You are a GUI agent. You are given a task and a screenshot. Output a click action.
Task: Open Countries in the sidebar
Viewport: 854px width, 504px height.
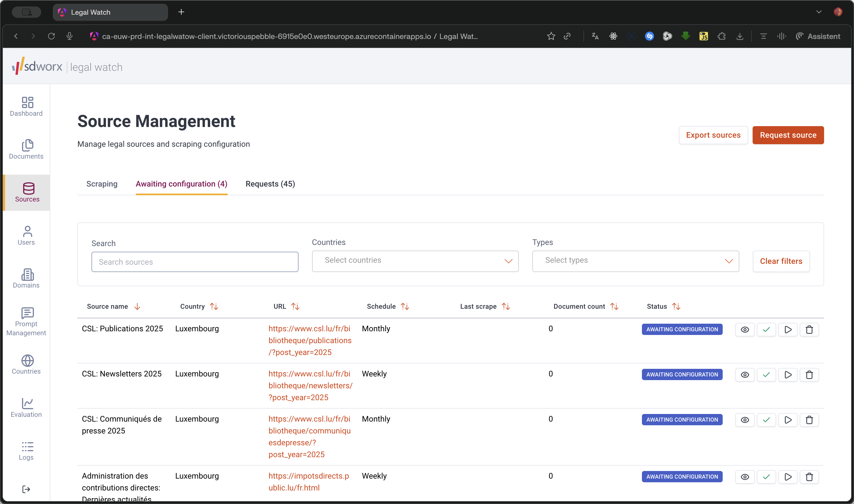pos(26,364)
